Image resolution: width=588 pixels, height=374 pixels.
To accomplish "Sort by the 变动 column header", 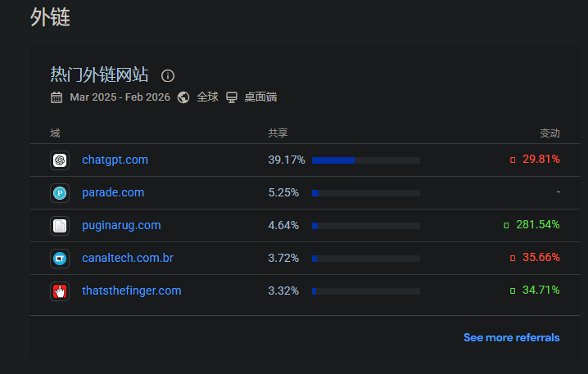I will coord(550,133).
